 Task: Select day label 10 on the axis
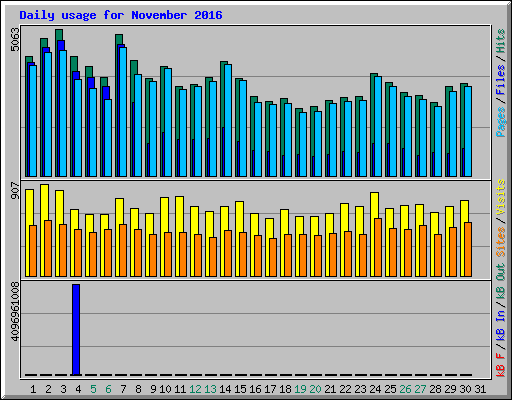[x=165, y=389]
